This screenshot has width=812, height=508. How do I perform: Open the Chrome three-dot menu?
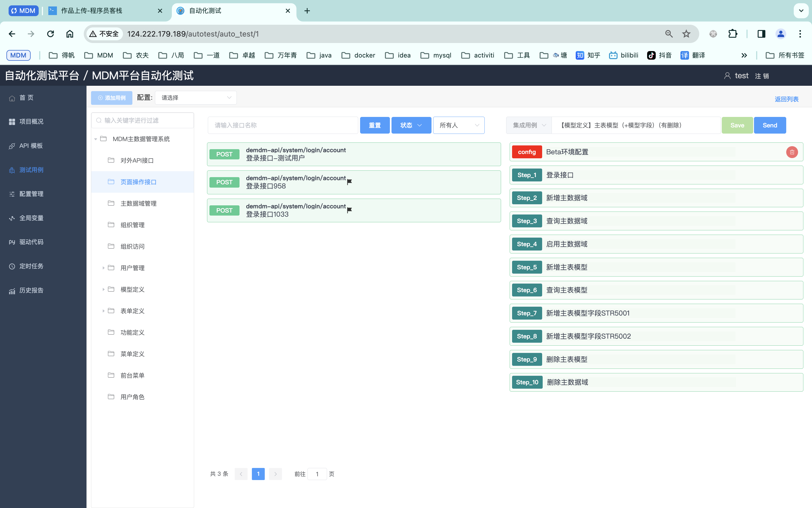coord(800,34)
